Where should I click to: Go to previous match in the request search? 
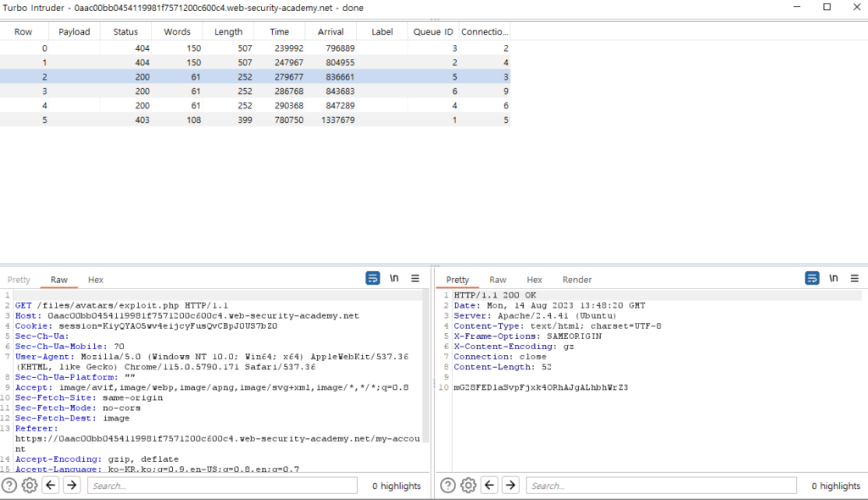click(51, 486)
